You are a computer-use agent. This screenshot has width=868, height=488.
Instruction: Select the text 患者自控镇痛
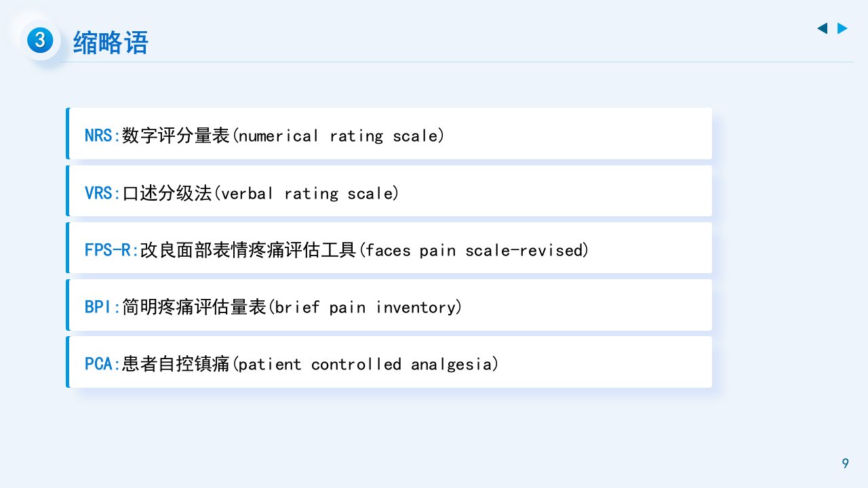point(176,365)
